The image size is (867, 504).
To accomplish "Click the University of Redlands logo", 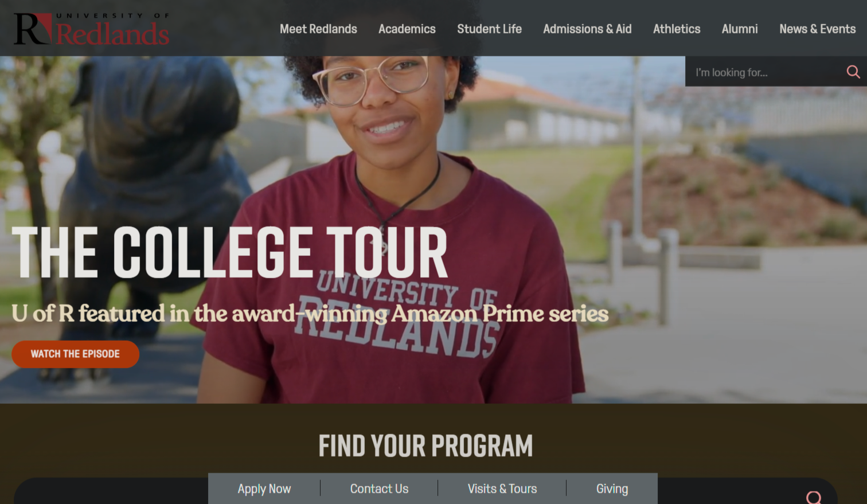I will point(92,29).
